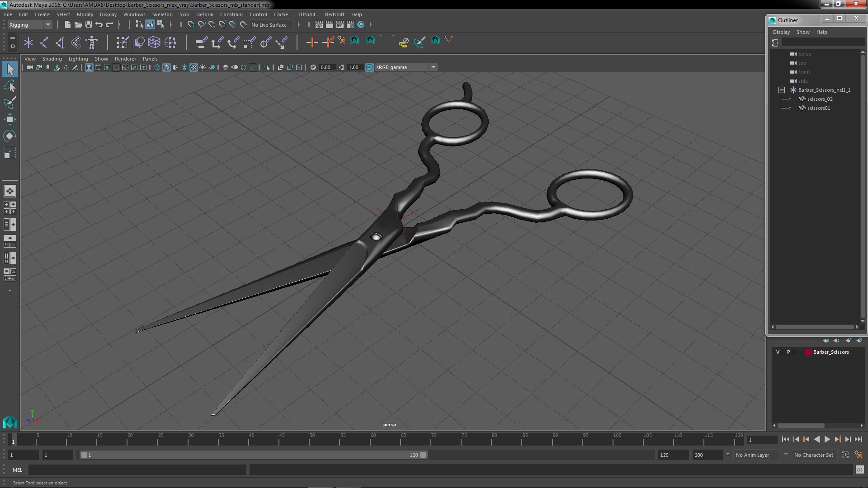Click the Save Scene disk icon
The image size is (868, 488).
(x=89, y=24)
